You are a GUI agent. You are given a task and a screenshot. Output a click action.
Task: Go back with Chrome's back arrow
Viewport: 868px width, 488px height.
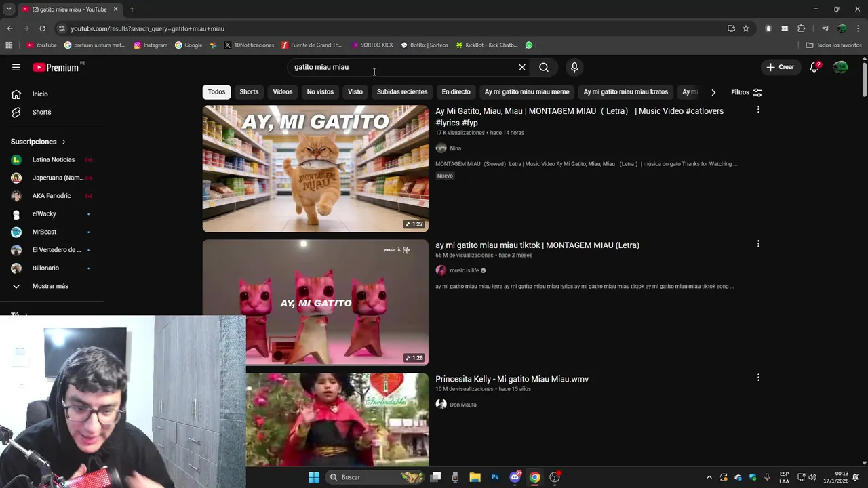click(9, 28)
